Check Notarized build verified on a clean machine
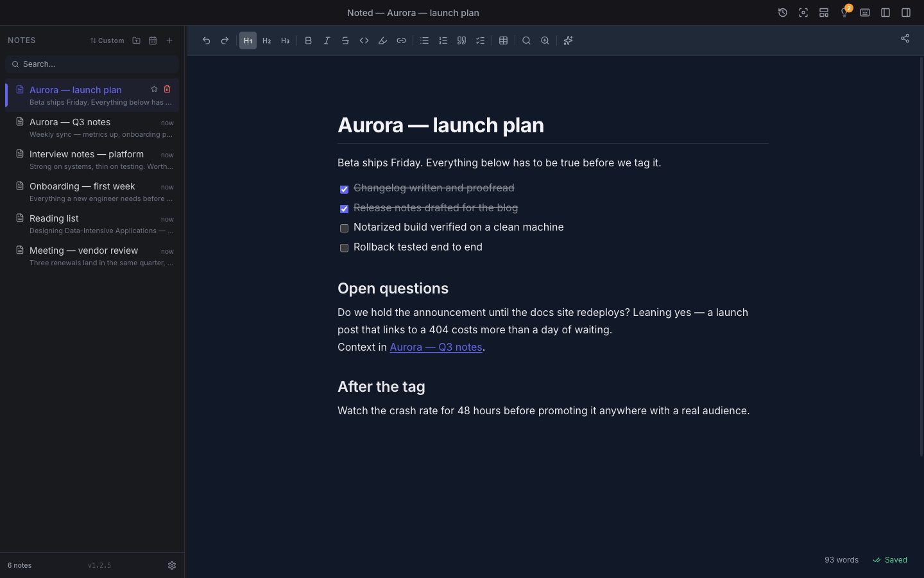Screen dimensions: 924x578 click(x=344, y=229)
